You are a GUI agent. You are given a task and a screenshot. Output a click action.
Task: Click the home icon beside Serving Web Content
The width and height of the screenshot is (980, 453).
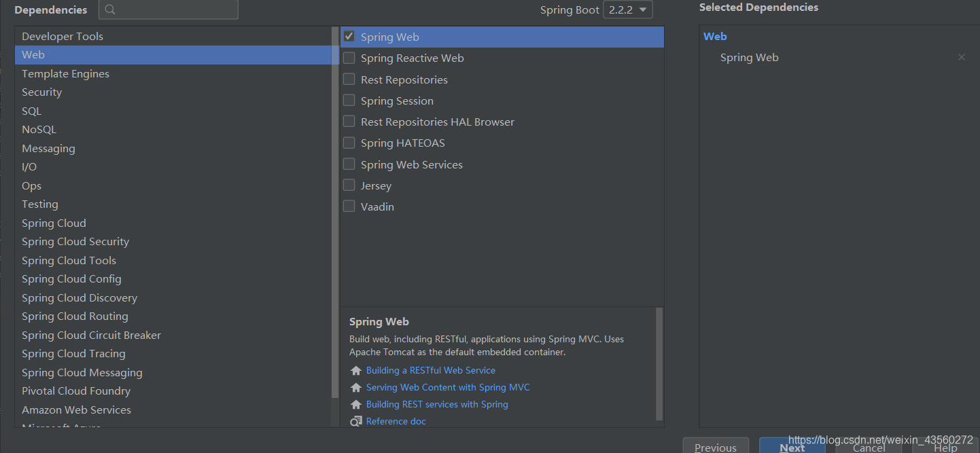pos(356,388)
